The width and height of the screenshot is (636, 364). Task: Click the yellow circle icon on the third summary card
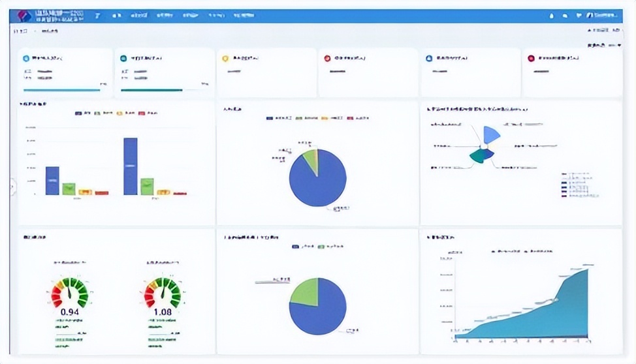coord(225,58)
